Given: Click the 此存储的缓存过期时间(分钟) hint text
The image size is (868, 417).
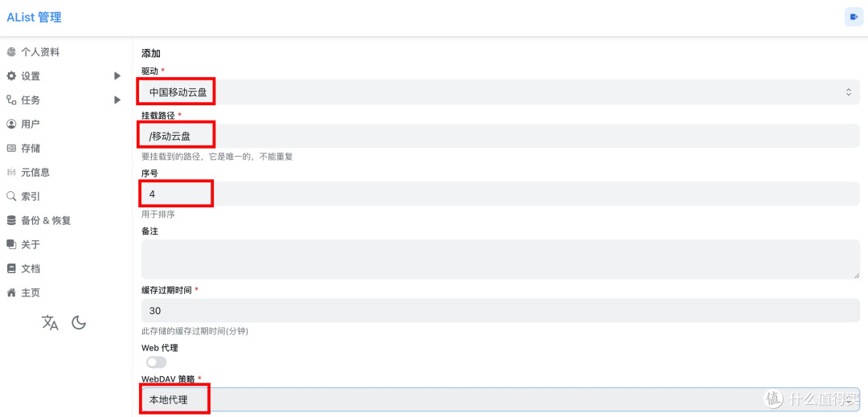Looking at the screenshot, I should [x=194, y=331].
